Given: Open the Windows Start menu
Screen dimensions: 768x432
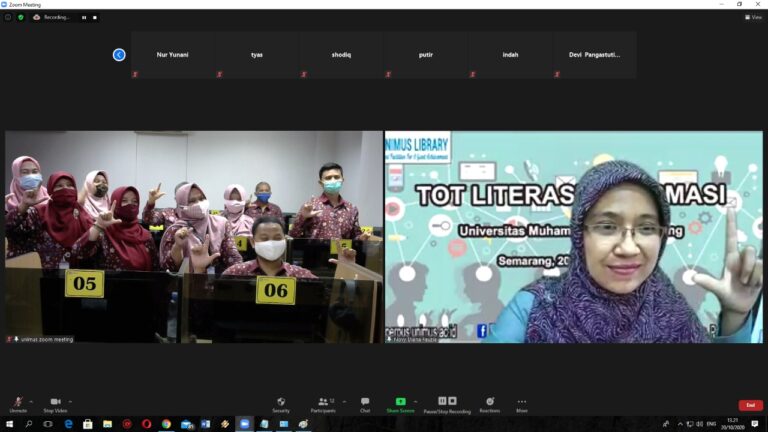Looking at the screenshot, I should [x=8, y=424].
